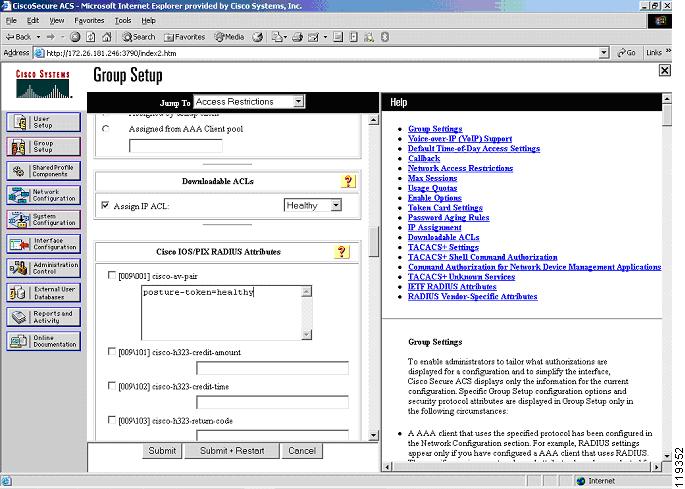
Task: Open Favorites menu
Action: click(89, 21)
